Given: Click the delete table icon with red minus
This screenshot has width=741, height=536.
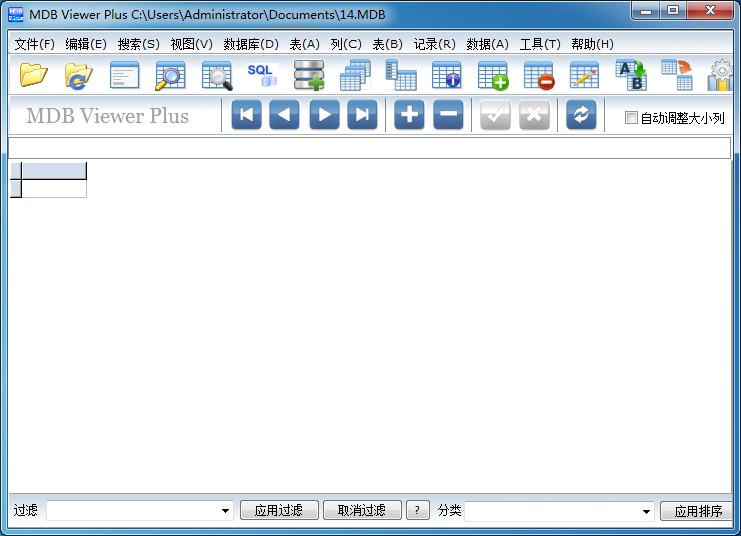Looking at the screenshot, I should (x=539, y=75).
